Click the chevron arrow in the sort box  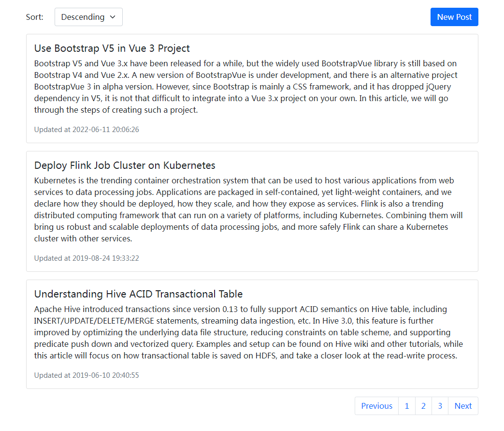[113, 17]
